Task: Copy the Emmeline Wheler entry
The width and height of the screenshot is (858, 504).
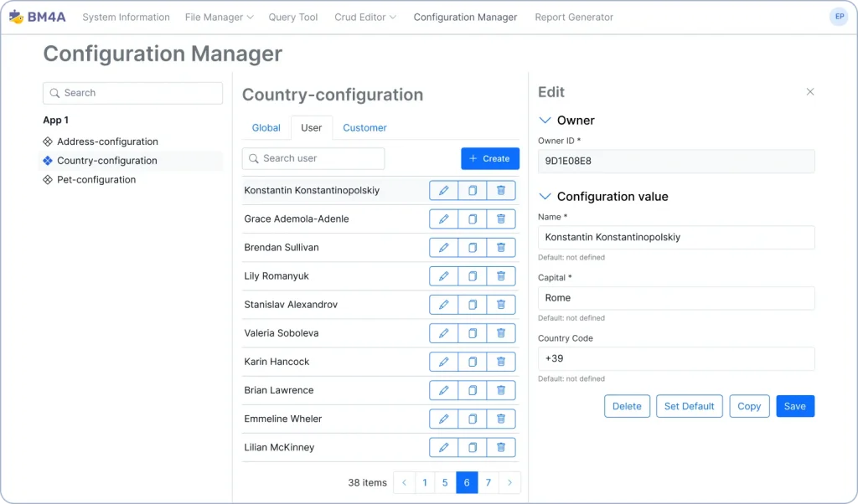Action: point(473,419)
